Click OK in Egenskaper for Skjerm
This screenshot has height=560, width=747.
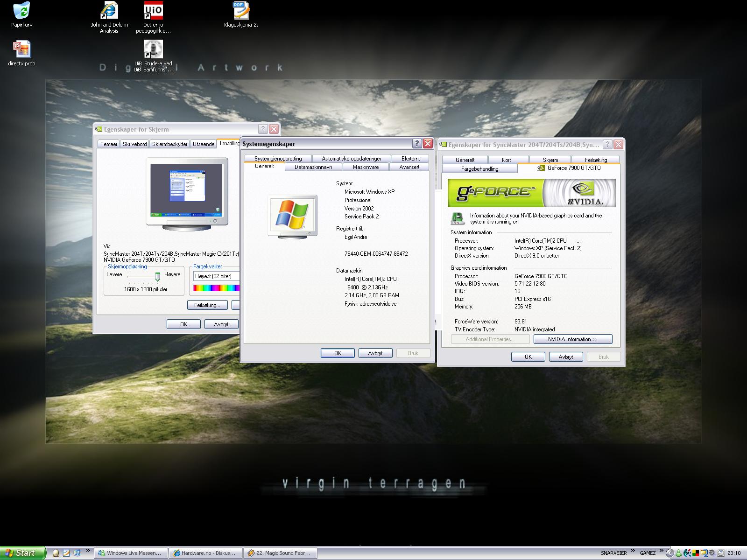(183, 324)
